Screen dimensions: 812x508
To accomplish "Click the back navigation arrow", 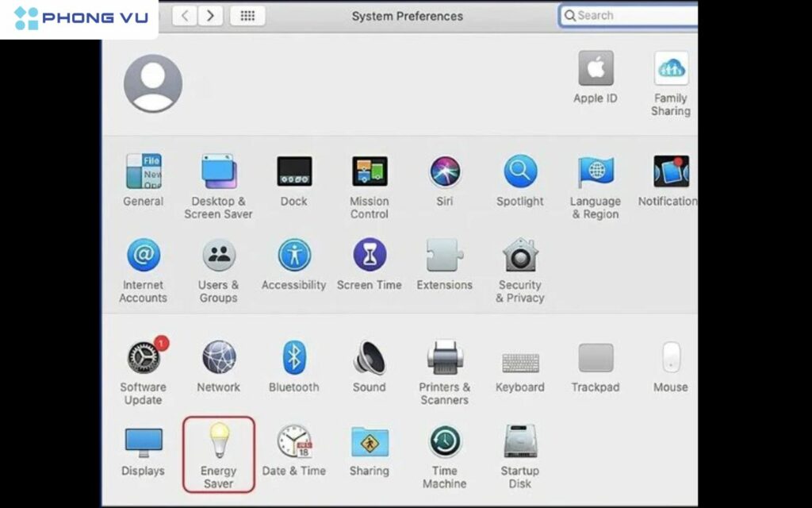I will click(184, 15).
